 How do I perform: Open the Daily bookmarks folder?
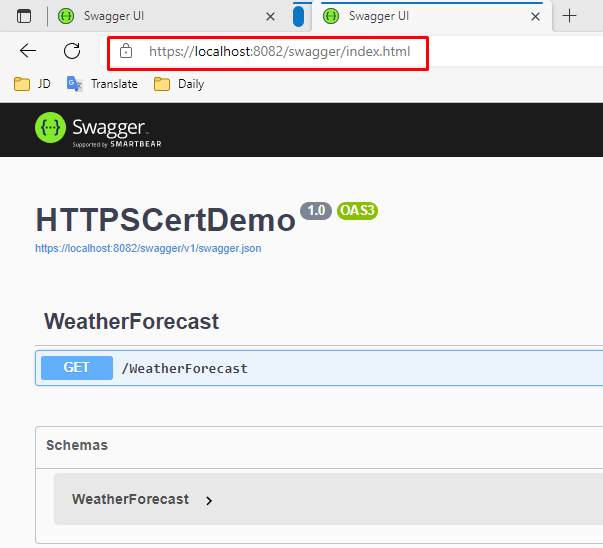(x=179, y=84)
